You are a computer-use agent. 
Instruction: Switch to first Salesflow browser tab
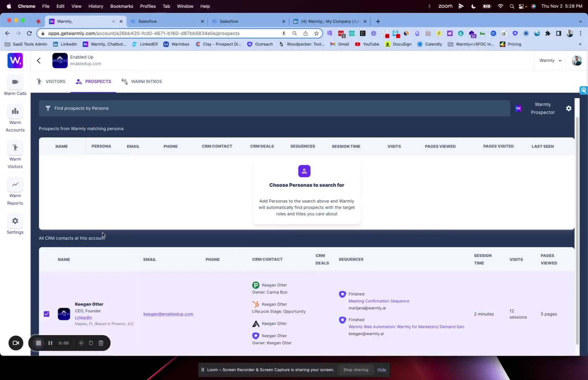[167, 21]
